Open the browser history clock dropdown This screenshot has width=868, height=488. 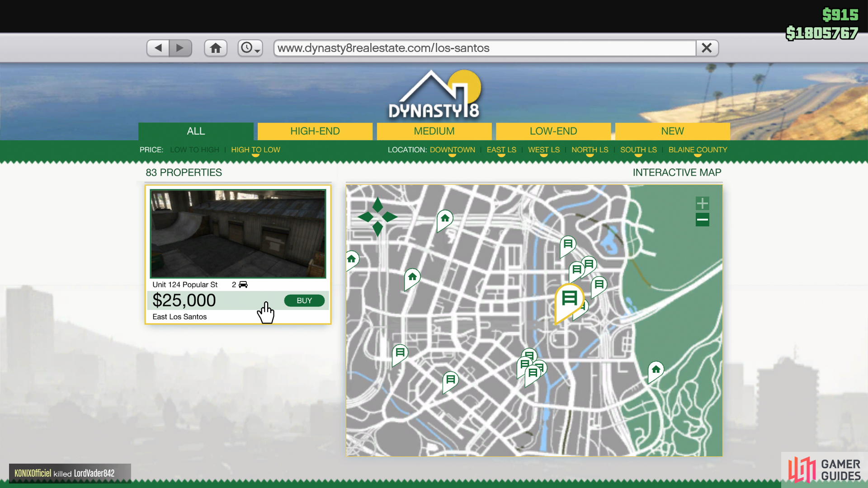[250, 48]
